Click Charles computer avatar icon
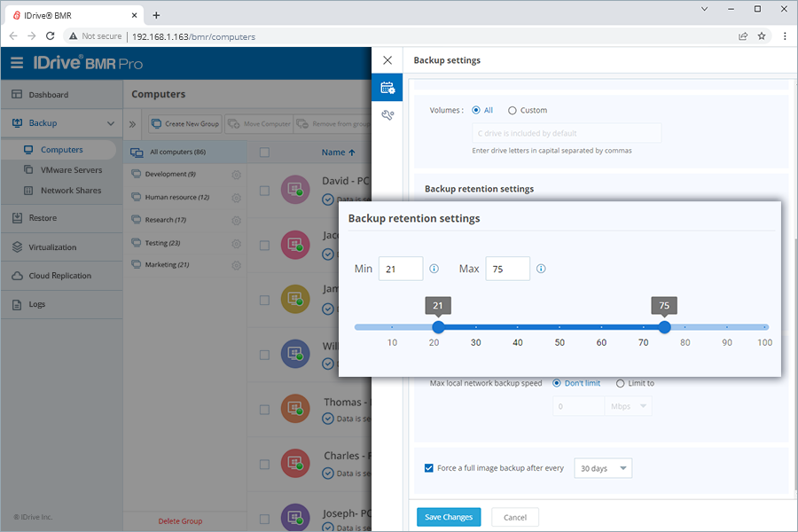This screenshot has width=798, height=532. (x=295, y=463)
